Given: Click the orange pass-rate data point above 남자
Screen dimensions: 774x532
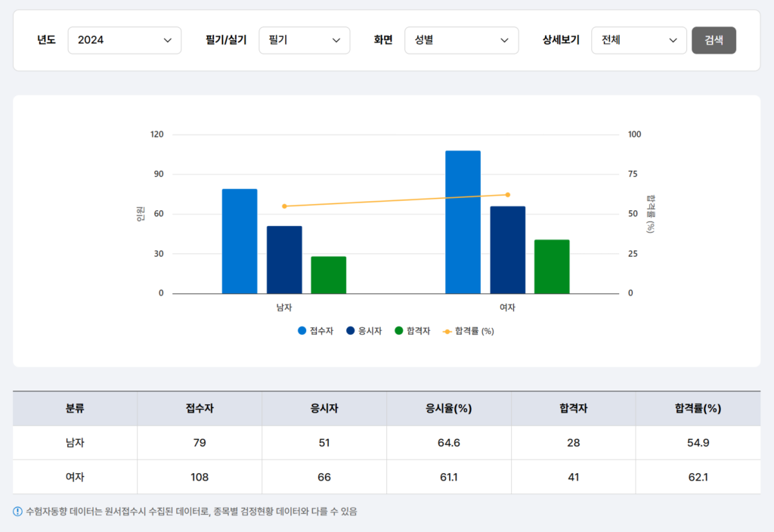Looking at the screenshot, I should point(284,206).
